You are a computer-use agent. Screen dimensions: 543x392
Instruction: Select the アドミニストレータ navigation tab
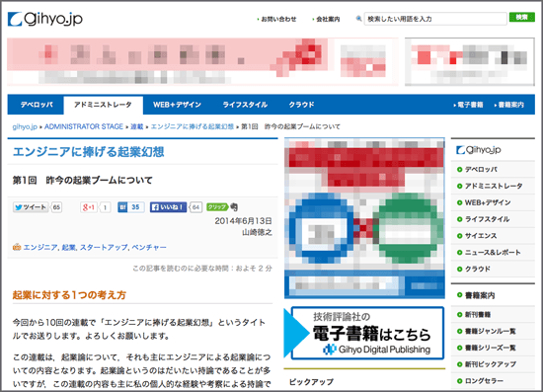(x=103, y=105)
